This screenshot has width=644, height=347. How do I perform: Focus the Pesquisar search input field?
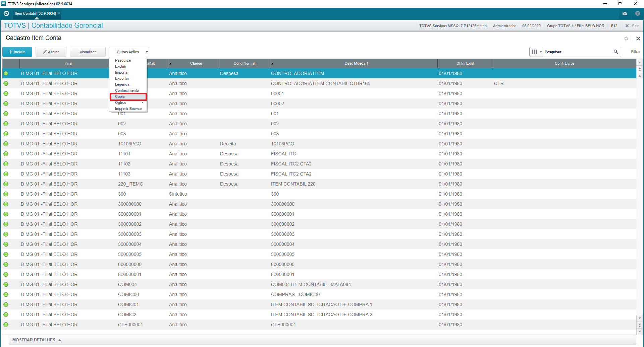coord(578,52)
